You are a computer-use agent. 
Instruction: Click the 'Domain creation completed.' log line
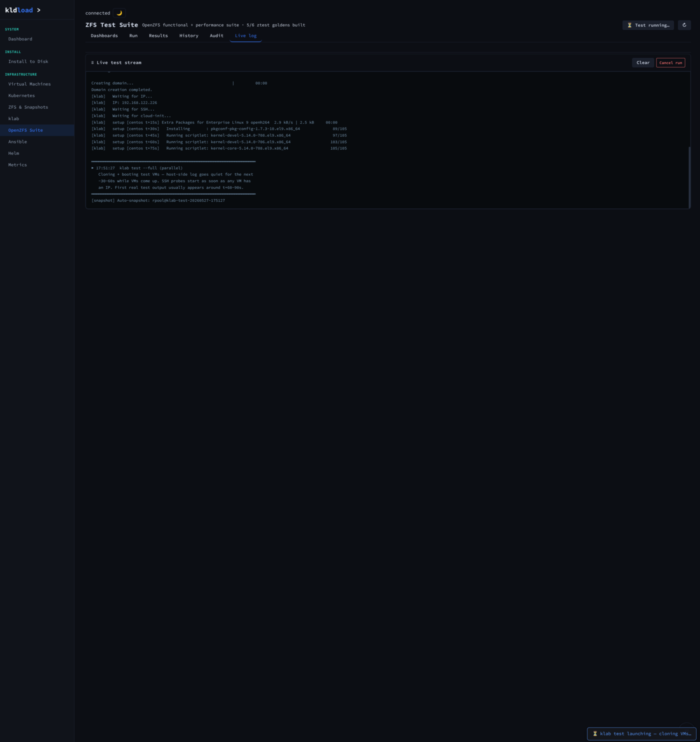pyautogui.click(x=121, y=90)
